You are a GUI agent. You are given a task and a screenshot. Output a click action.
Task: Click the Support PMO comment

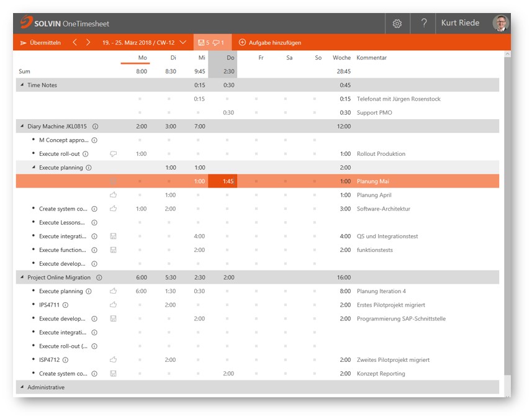click(x=374, y=112)
